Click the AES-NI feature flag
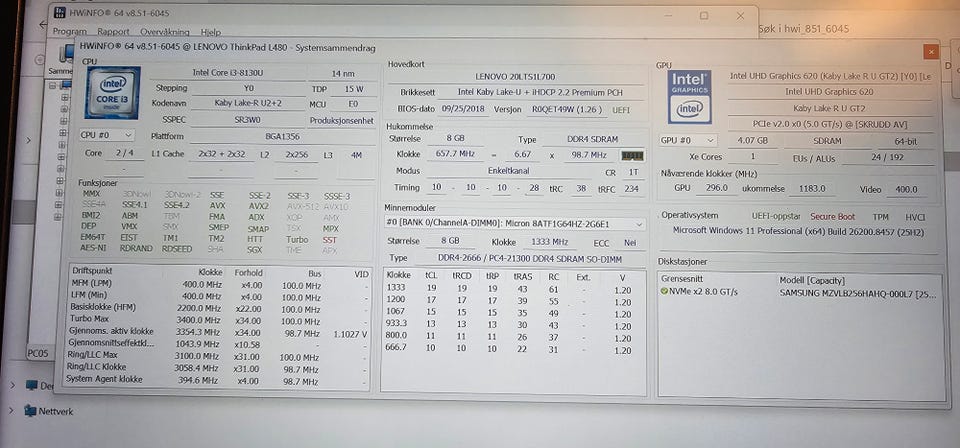 tap(92, 248)
